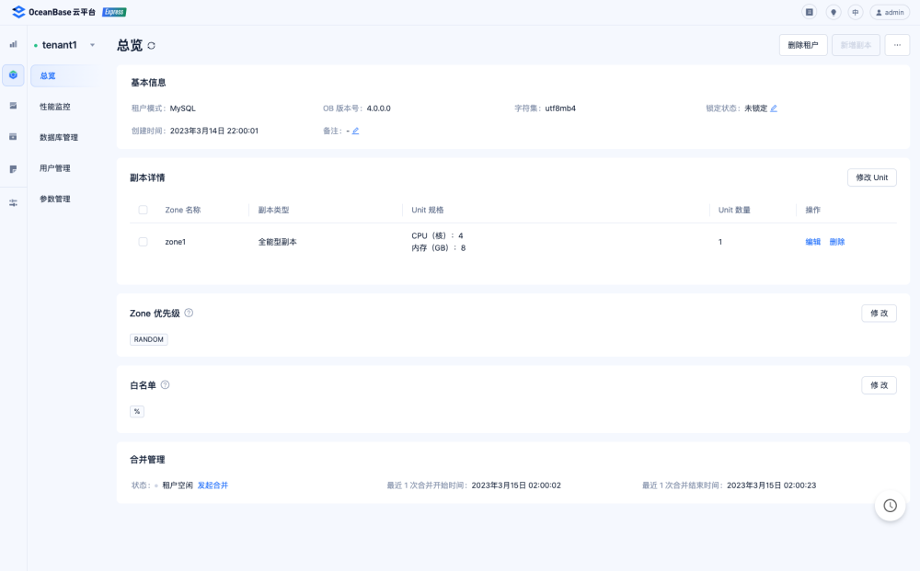Expand the tenant1 switcher dropdown
The width and height of the screenshot is (920, 572).
tap(92, 45)
